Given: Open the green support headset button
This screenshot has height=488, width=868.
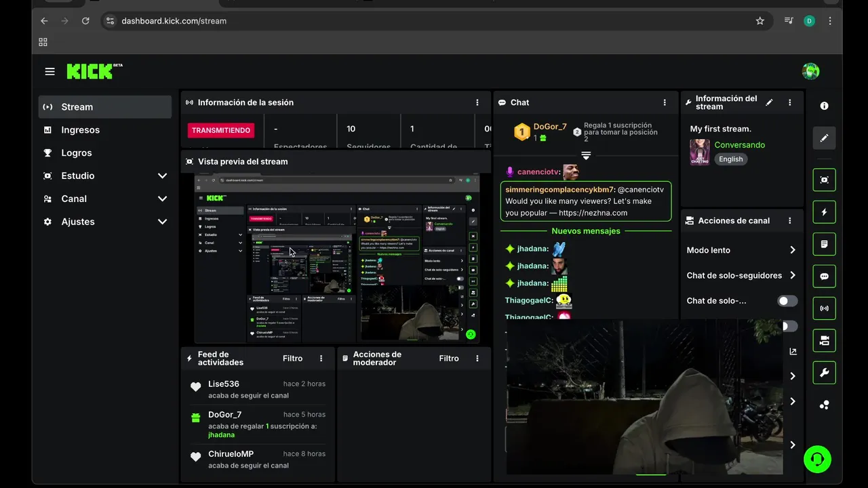Looking at the screenshot, I should (817, 459).
